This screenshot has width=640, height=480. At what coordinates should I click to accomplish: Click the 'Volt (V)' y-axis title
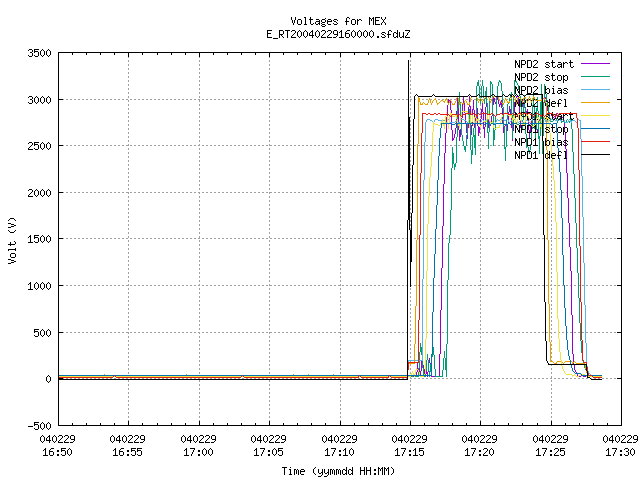coord(12,240)
